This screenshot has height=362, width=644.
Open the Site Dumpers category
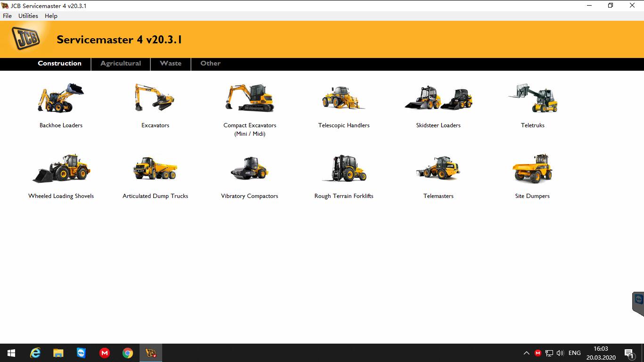pyautogui.click(x=532, y=169)
